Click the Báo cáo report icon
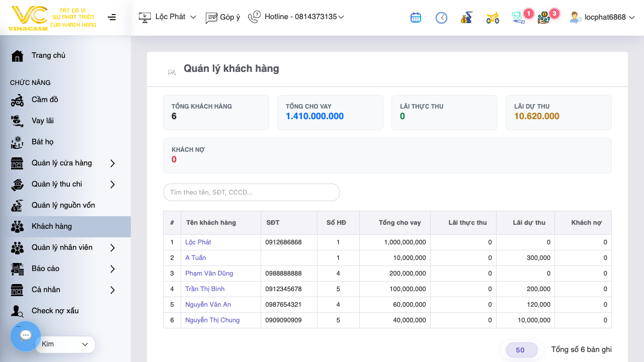The width and height of the screenshot is (644, 362). pos(18,268)
